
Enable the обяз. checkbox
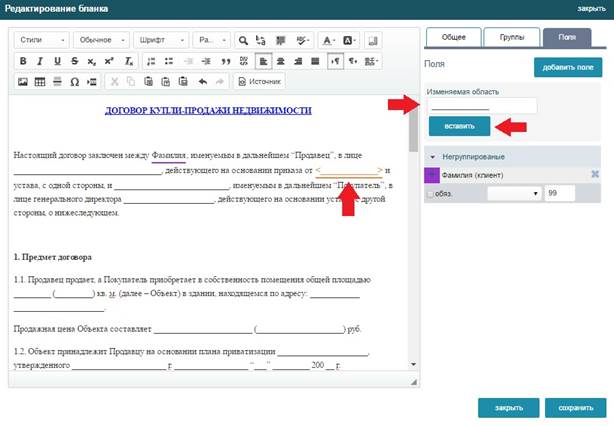431,193
